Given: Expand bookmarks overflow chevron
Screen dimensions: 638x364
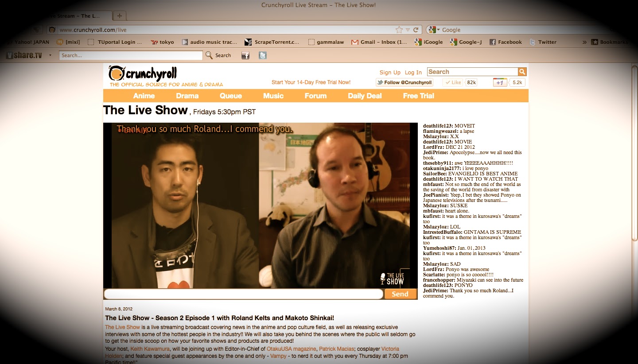Looking at the screenshot, I should (x=584, y=42).
